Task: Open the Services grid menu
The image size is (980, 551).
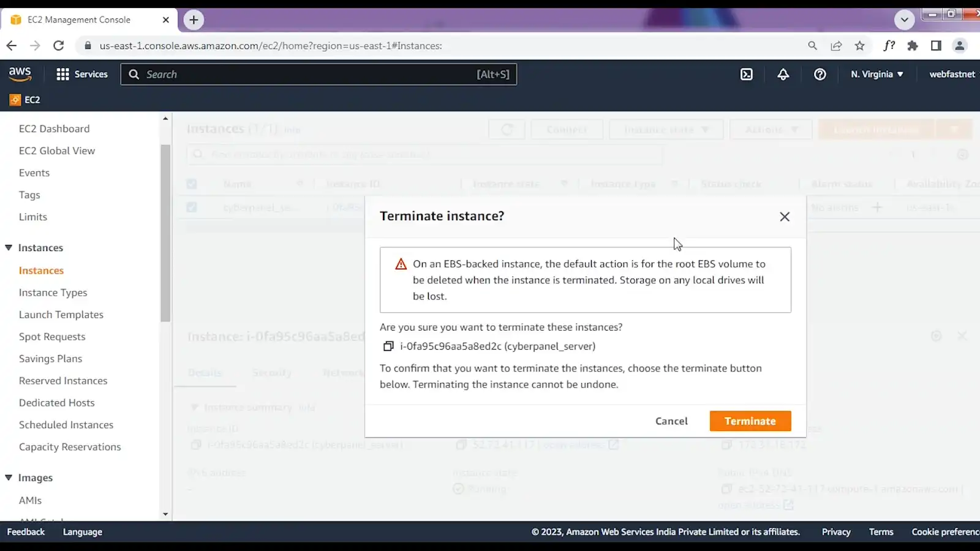Action: 81,74
